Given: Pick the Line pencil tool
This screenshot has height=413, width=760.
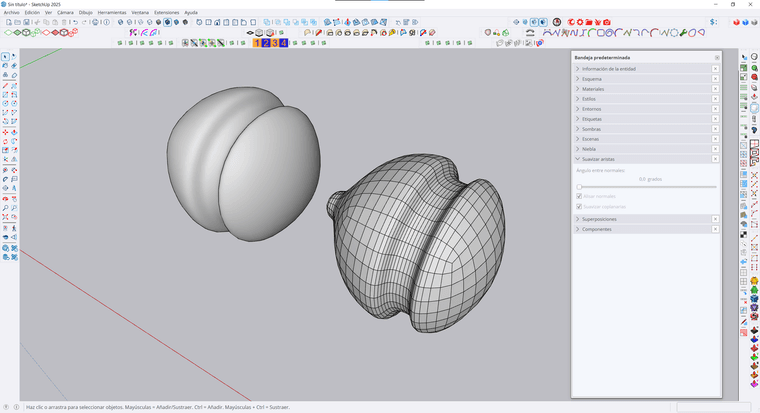Looking at the screenshot, I should pyautogui.click(x=5, y=86).
